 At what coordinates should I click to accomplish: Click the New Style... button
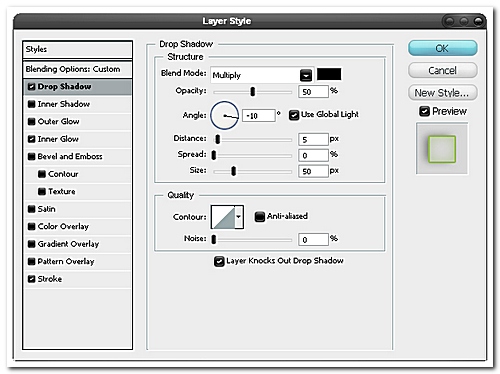coord(443,93)
